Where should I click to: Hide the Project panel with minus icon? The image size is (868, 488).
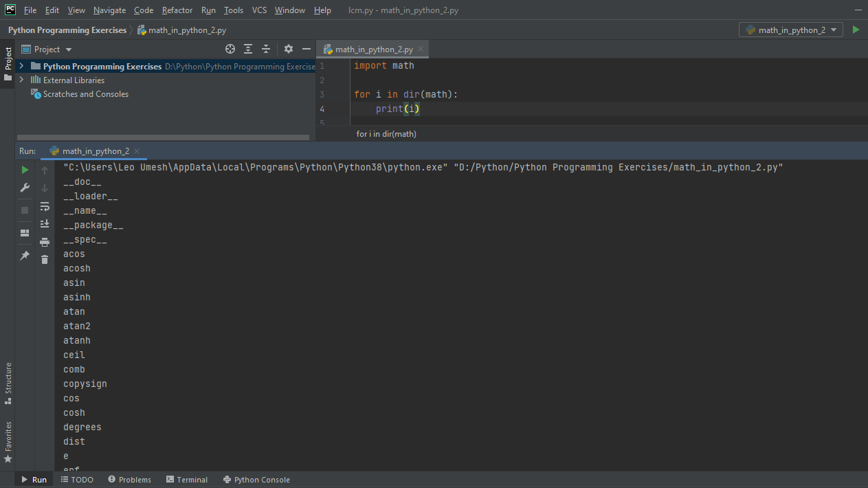pos(305,49)
